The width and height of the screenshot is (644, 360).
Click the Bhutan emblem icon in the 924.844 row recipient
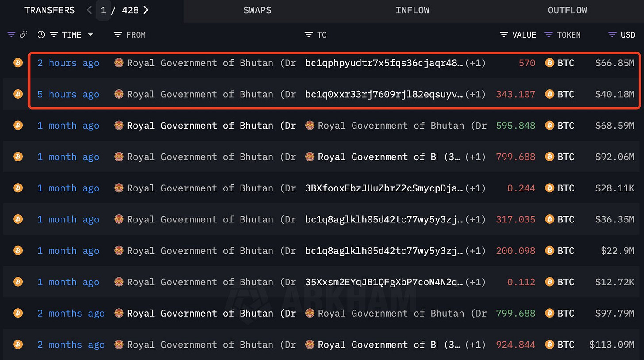310,344
